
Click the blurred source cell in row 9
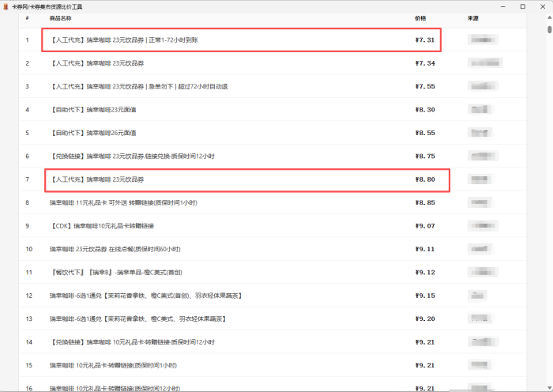tap(483, 225)
